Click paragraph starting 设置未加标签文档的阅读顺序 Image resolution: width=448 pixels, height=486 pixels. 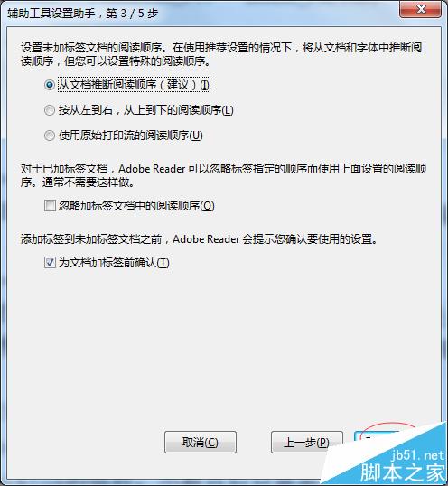point(221,54)
